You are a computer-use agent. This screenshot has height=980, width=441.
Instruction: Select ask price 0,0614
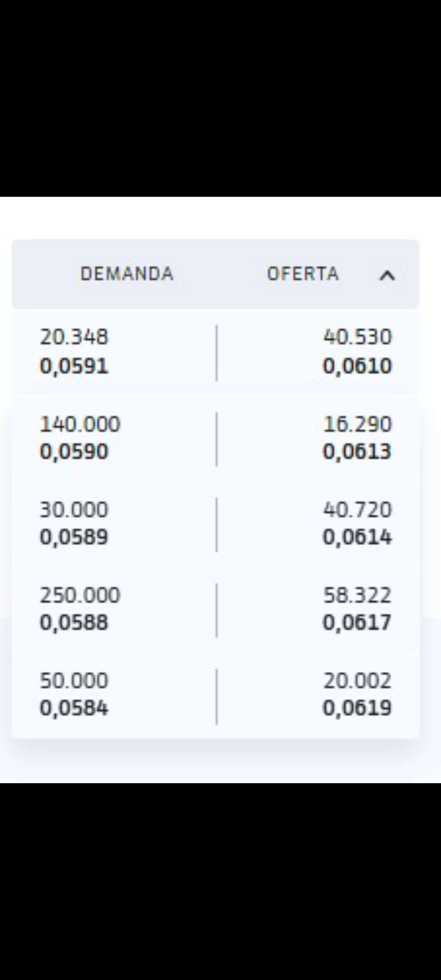pos(357,537)
